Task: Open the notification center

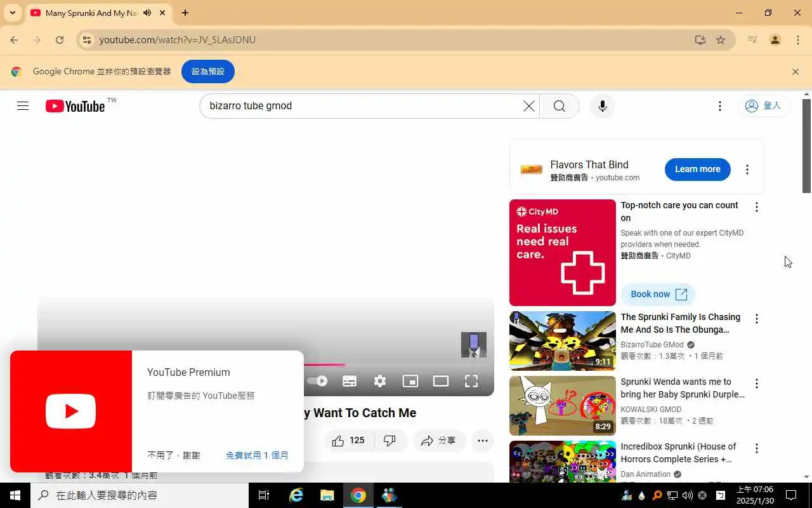Action: 791,495
